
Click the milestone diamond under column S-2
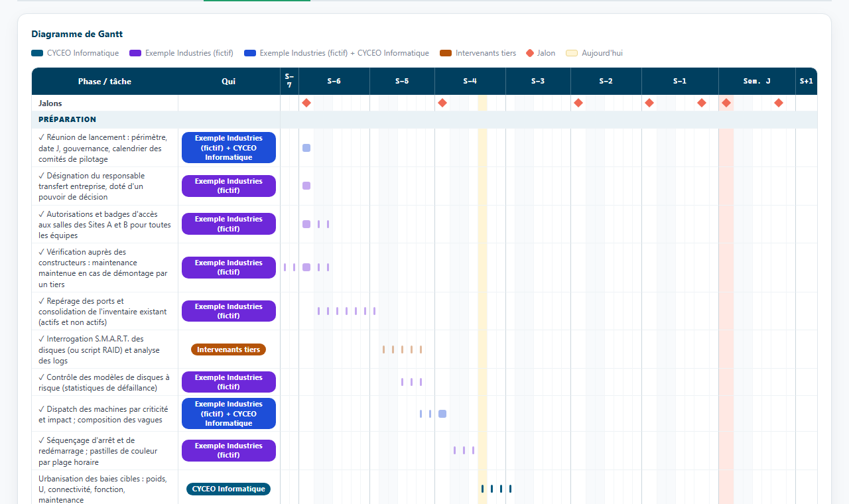pos(578,103)
